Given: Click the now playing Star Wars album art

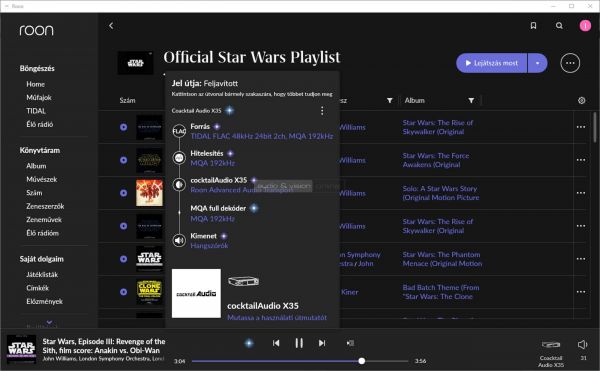Looking at the screenshot, I should click(x=22, y=349).
